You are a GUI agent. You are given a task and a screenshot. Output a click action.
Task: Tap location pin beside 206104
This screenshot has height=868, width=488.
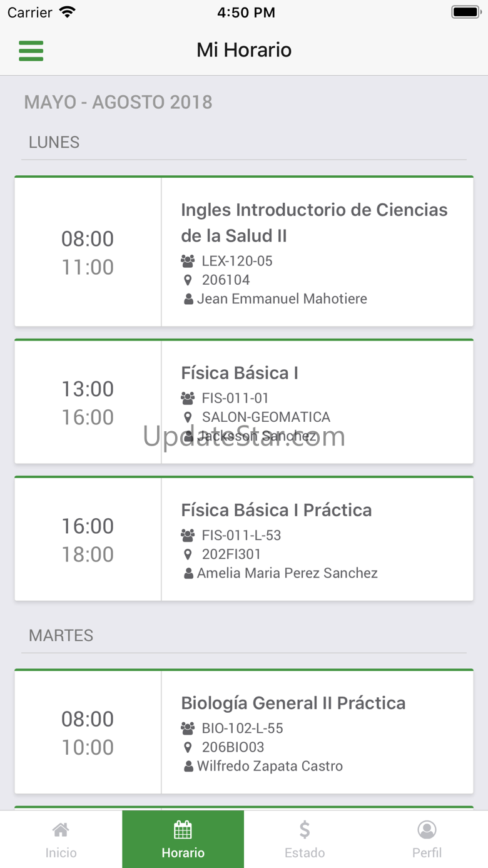(x=188, y=280)
